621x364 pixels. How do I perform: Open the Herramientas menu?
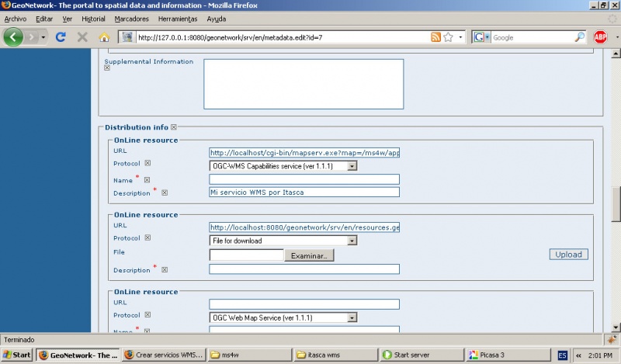[177, 19]
